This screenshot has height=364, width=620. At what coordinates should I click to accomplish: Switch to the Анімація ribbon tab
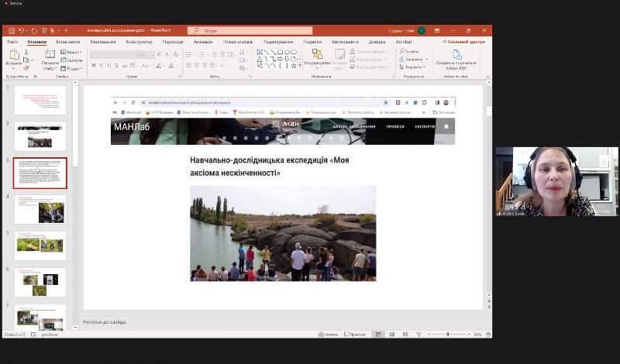click(203, 42)
